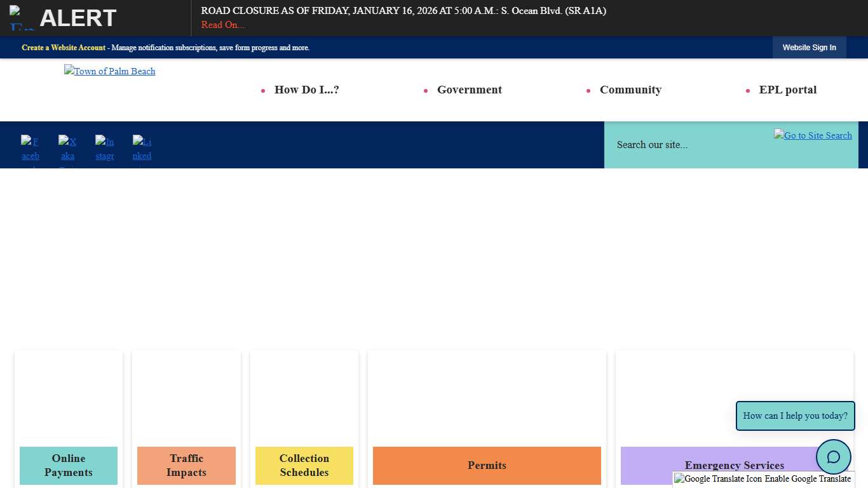Open the round chat bubble icon

[x=833, y=457]
